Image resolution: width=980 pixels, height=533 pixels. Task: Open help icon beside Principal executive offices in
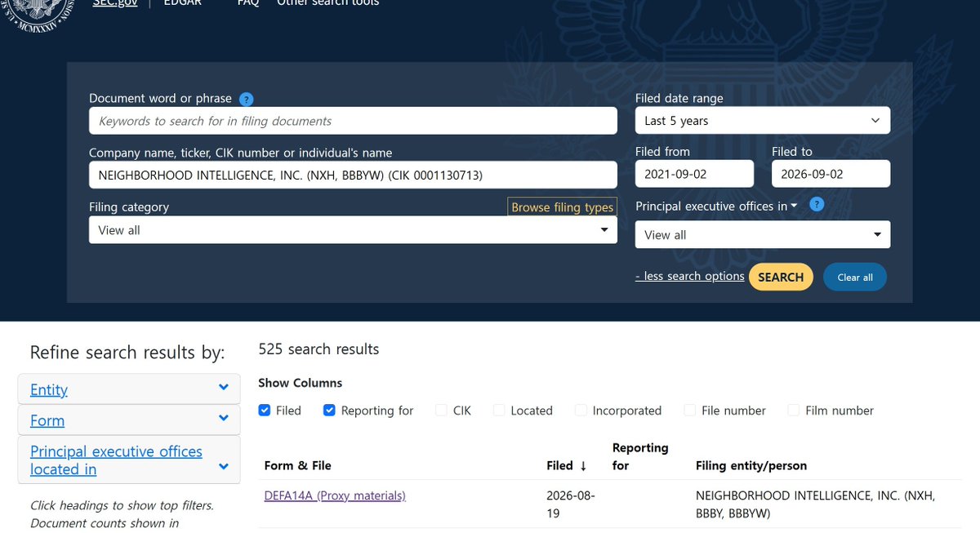[x=817, y=205]
